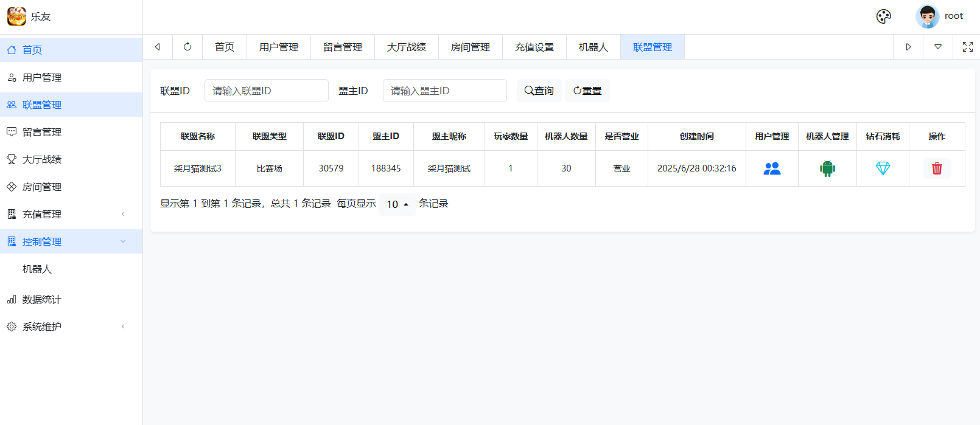Viewport: 980px width, 425px height.
Task: Open the tab options dropdown triangle
Action: point(938,47)
